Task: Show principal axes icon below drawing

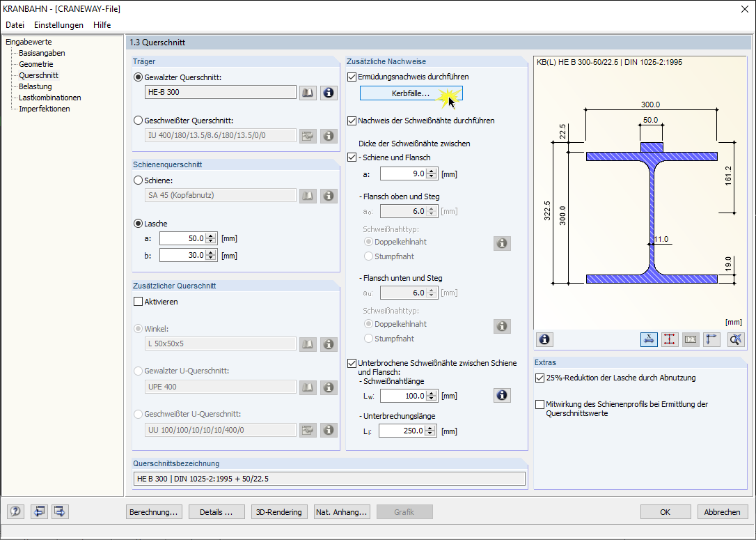Action: pyautogui.click(x=711, y=340)
